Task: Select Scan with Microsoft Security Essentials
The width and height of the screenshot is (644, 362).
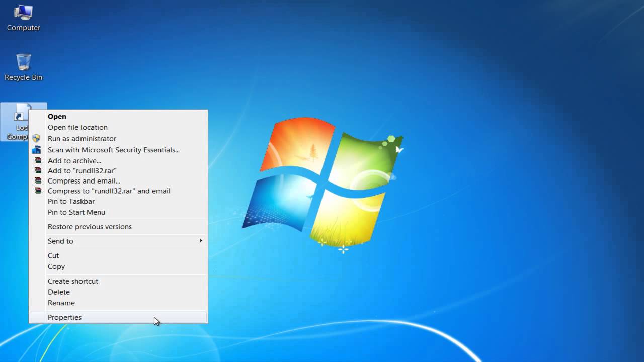Action: (x=118, y=150)
